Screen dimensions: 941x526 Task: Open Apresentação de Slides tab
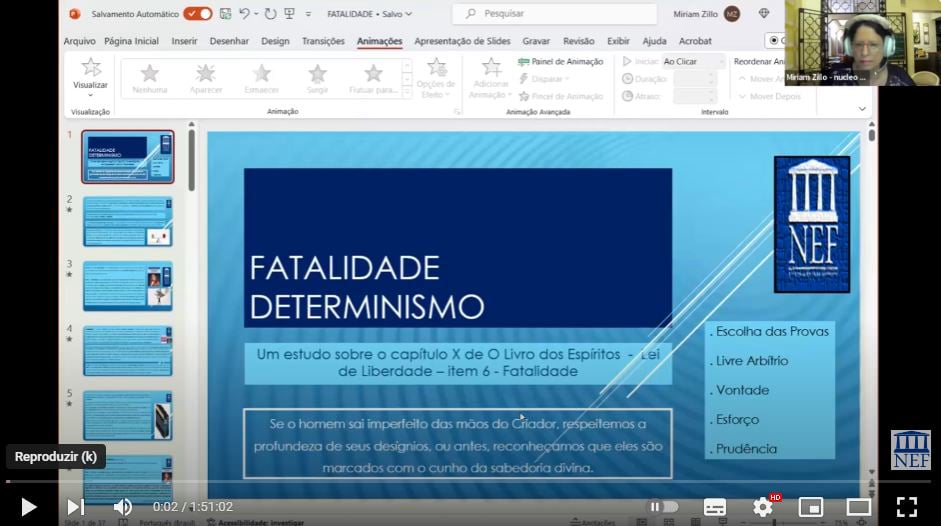pyautogui.click(x=462, y=41)
